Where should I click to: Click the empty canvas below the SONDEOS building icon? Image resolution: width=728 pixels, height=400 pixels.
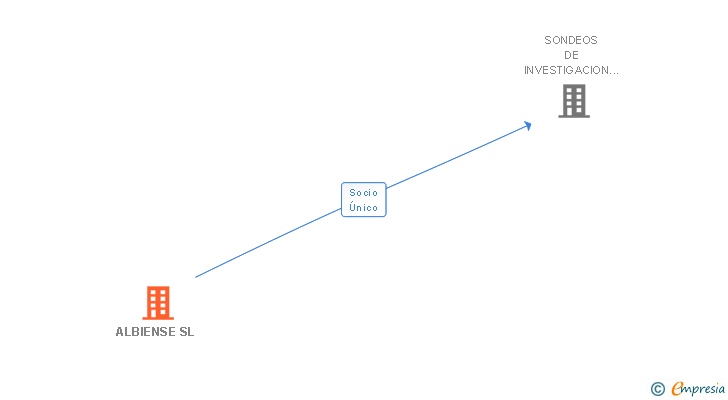(574, 186)
